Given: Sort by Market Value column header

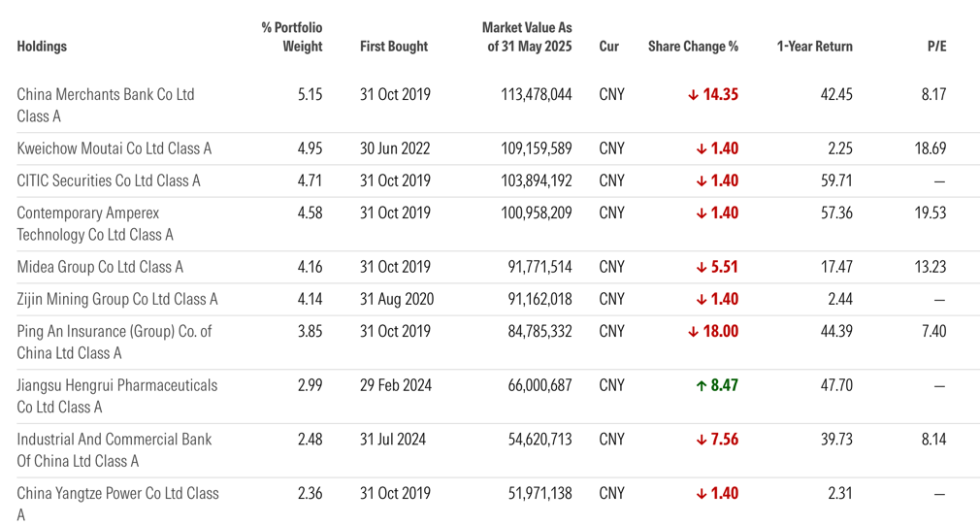Looking at the screenshot, I should point(527,37).
